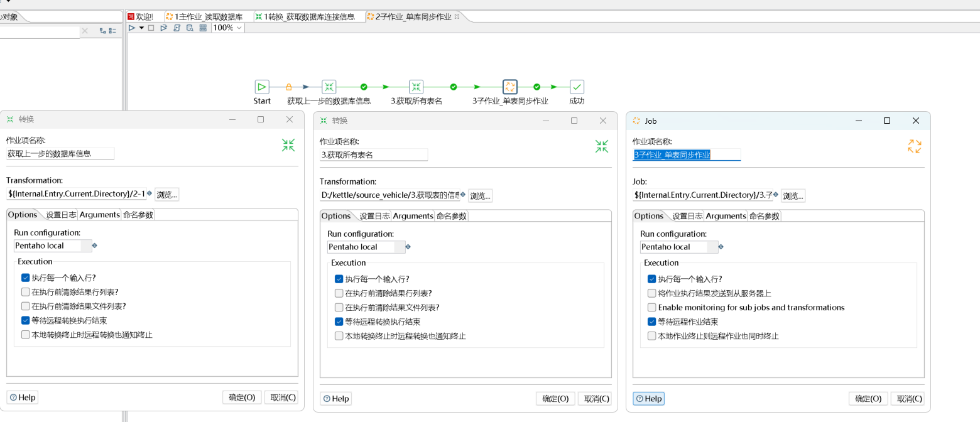Screen dimensions: 980x422
Task: Uncheck 等待远程转换执行结束 in first dialog
Action: (26, 320)
